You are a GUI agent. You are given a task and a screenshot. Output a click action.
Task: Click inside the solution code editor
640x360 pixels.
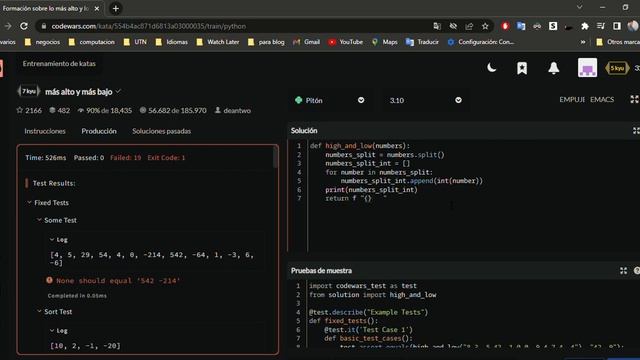[473, 196]
